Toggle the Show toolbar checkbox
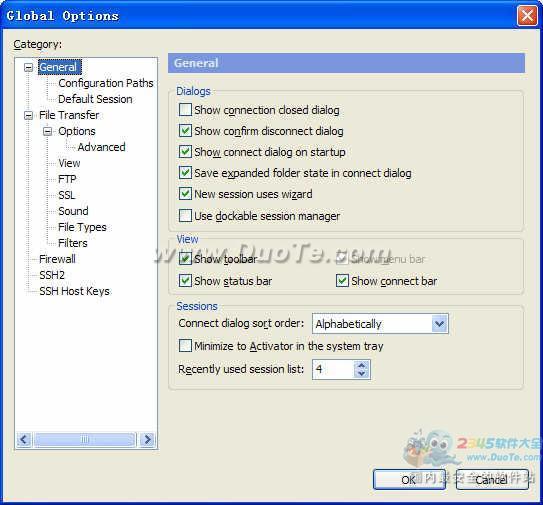Viewport: 543px width, 505px height. [185, 258]
